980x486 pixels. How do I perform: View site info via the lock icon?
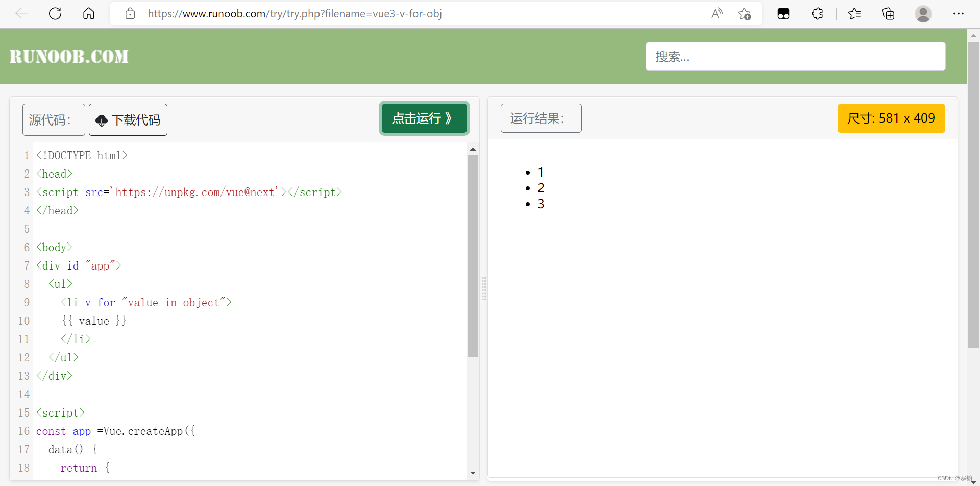(x=130, y=14)
